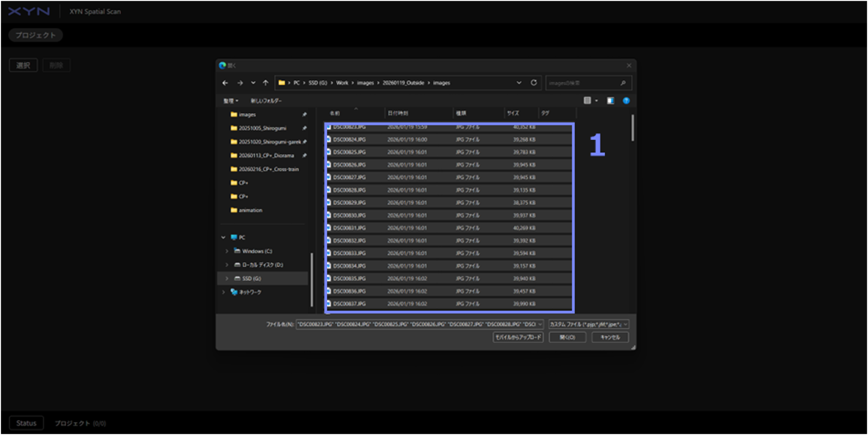Open the file type filter dropdown
This screenshot has width=868, height=435.
pyautogui.click(x=588, y=324)
